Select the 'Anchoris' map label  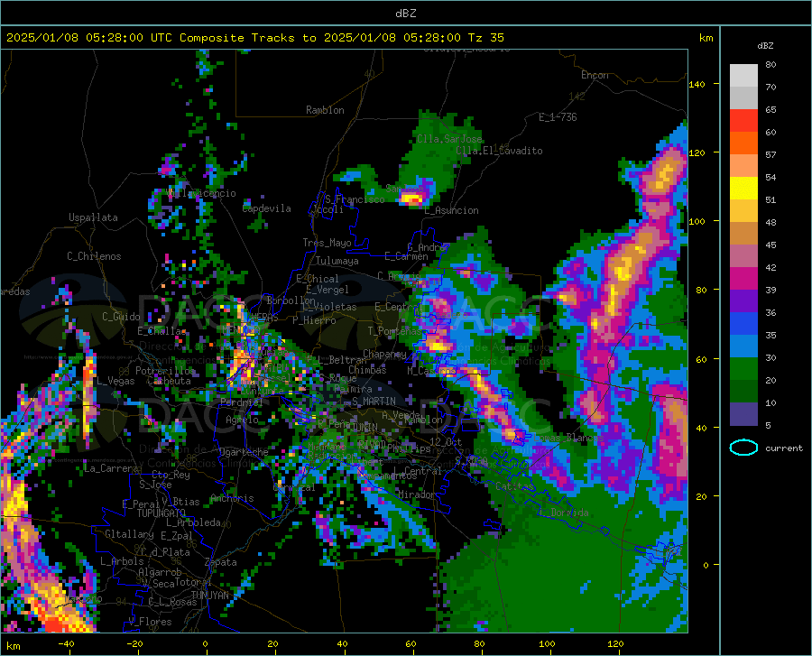pyautogui.click(x=232, y=499)
